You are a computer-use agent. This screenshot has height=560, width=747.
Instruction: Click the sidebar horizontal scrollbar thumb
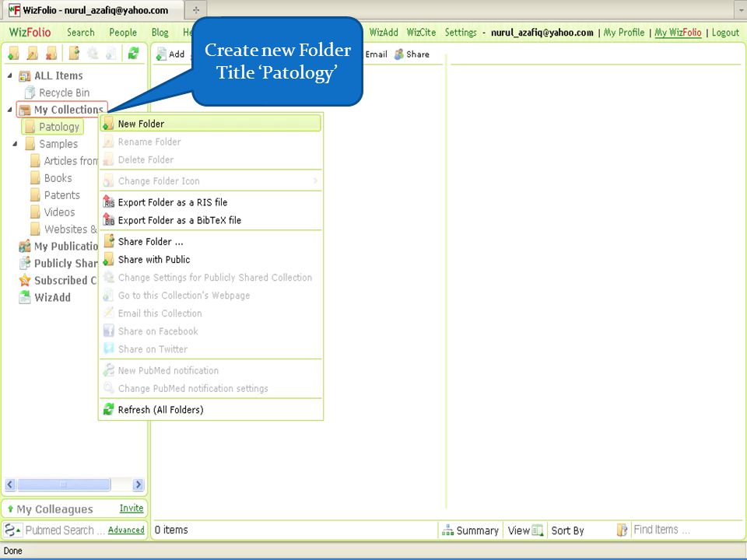click(63, 485)
